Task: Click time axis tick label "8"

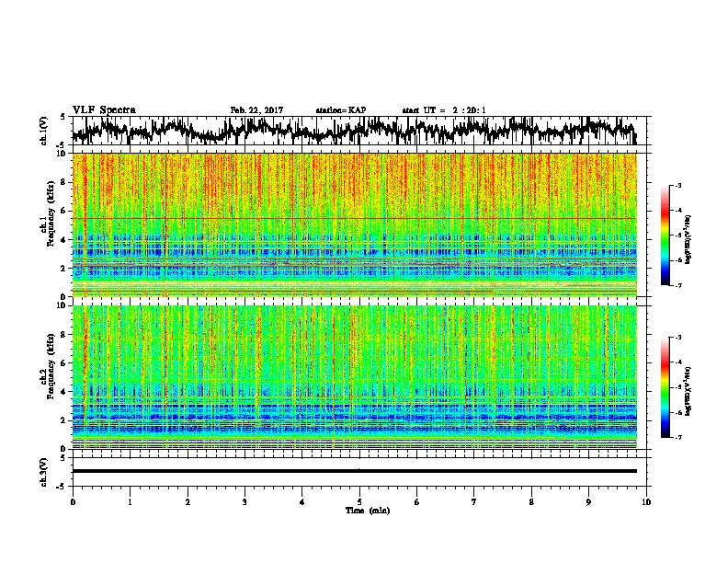Action: tap(531, 502)
